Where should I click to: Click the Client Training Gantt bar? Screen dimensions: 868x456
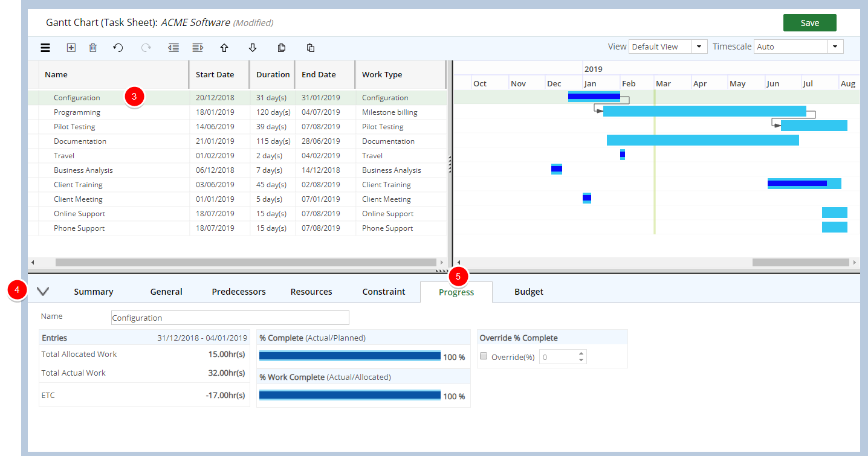pos(803,184)
